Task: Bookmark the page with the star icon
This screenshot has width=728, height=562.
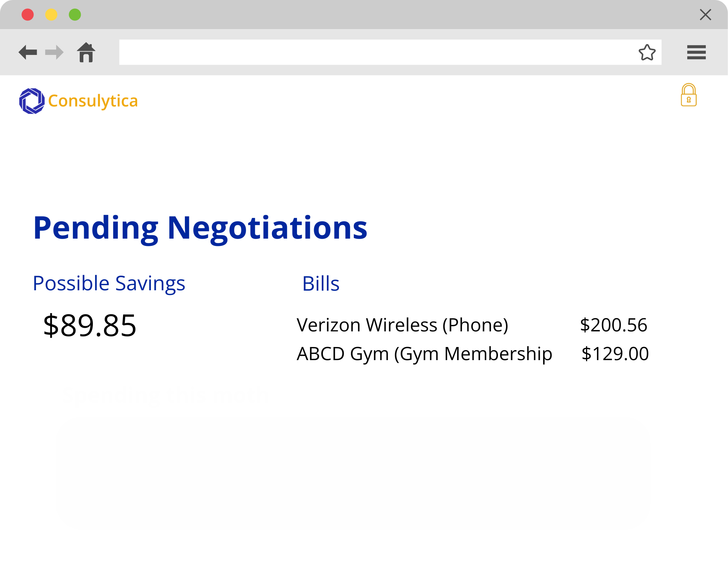Action: tap(647, 52)
